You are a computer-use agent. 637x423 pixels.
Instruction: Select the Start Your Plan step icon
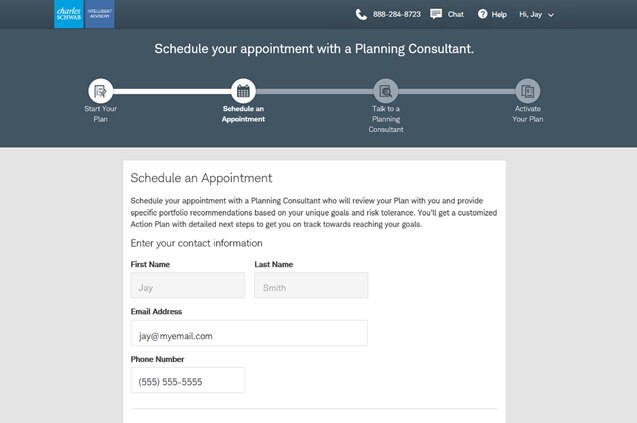tap(100, 91)
